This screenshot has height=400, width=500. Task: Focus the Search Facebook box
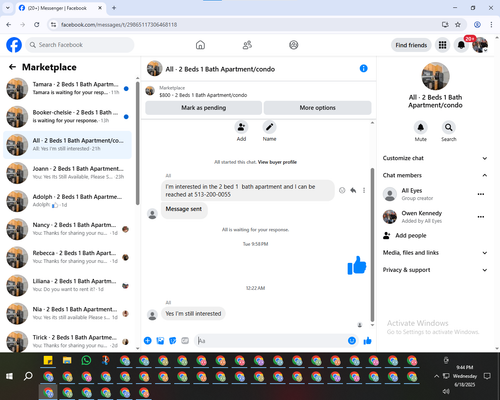click(x=80, y=45)
